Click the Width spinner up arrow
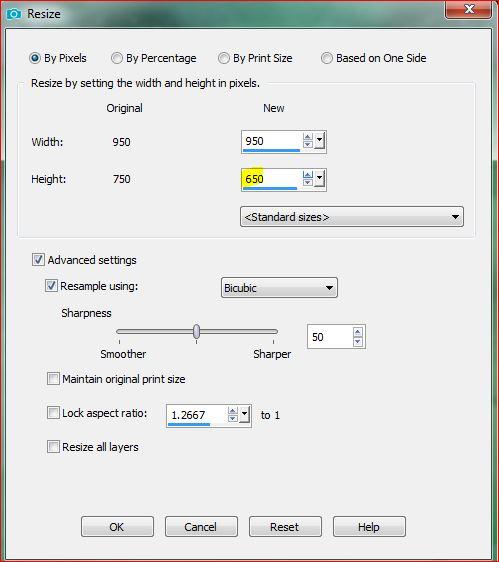The image size is (499, 562). point(308,137)
